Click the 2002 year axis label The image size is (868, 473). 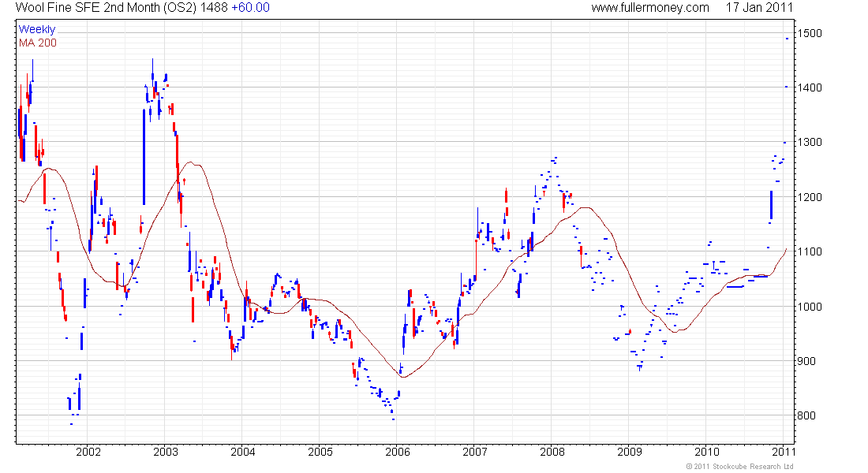click(x=88, y=452)
